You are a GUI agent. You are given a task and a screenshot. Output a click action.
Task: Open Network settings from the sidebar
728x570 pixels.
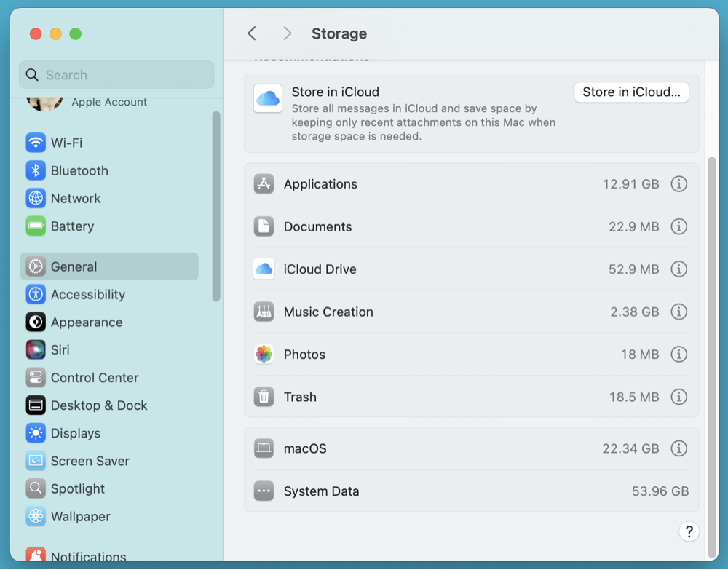[35, 198]
